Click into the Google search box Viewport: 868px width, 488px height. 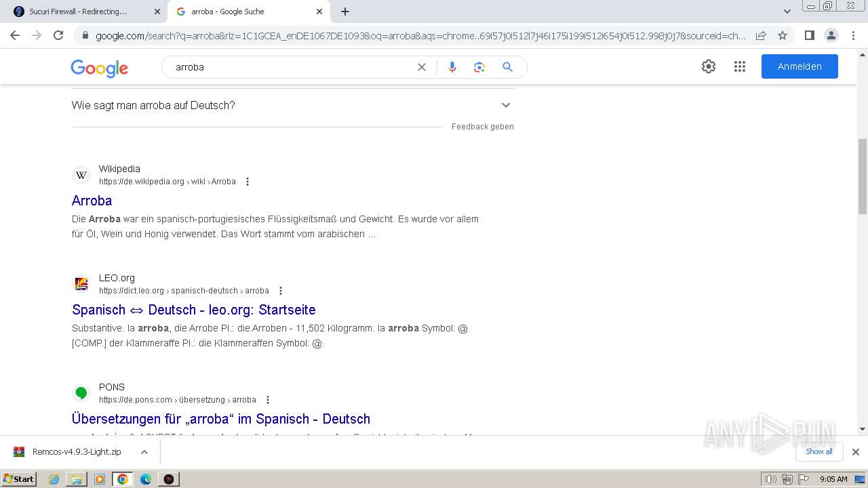(x=292, y=67)
